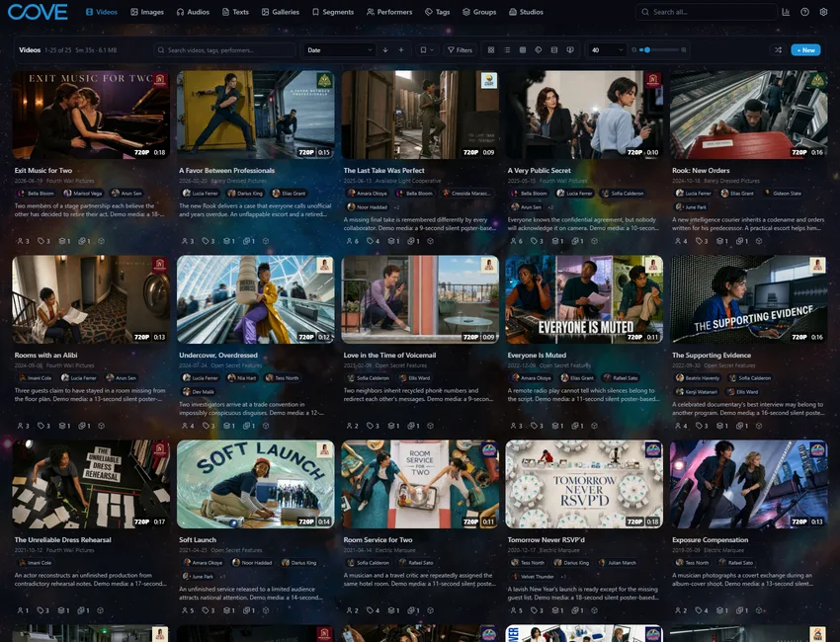840x642 pixels.
Task: Open The Last Take Was Perfect thumbnail
Action: (x=420, y=115)
